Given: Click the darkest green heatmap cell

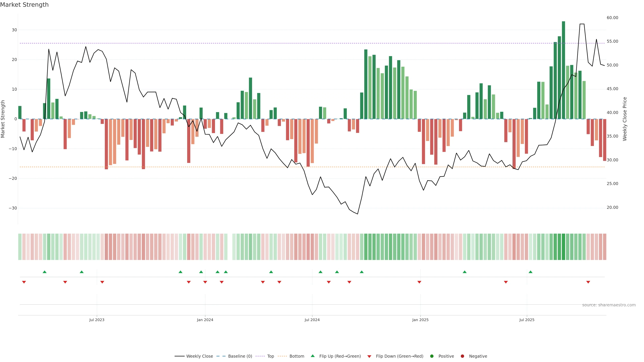Looking at the screenshot, I should point(563,247).
